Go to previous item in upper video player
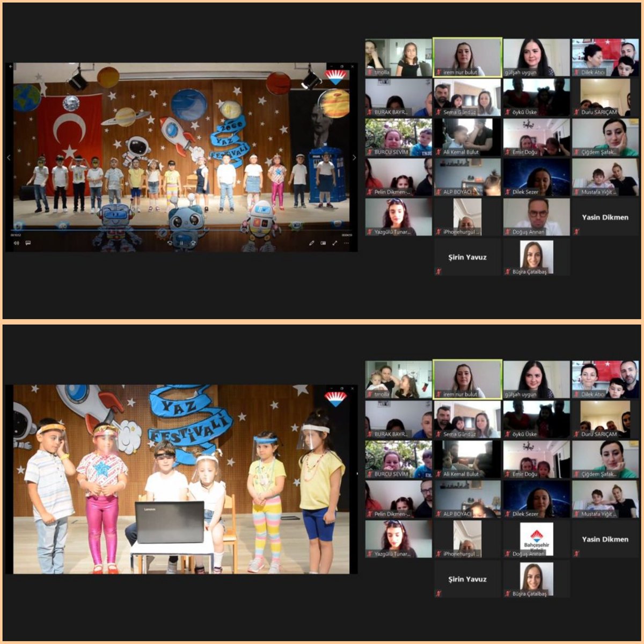 [9, 158]
